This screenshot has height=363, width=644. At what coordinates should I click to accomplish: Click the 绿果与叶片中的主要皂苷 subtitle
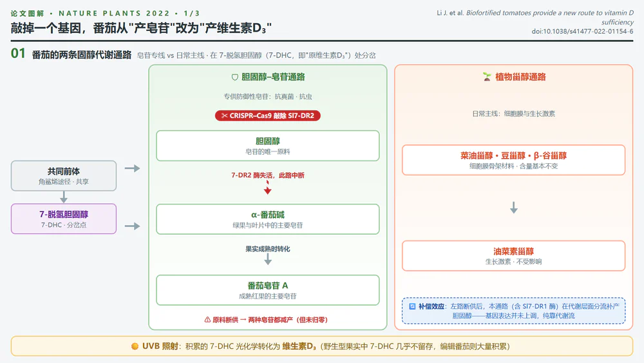tap(268, 225)
